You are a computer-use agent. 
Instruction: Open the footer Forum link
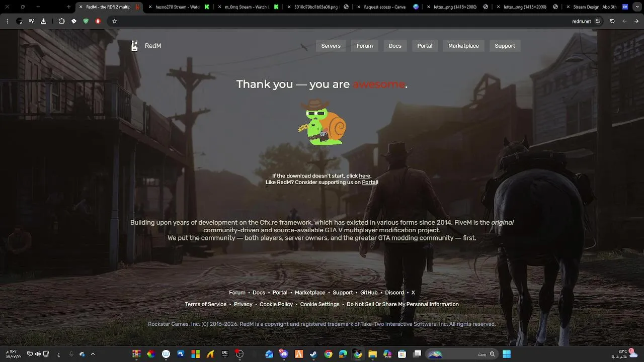click(x=237, y=293)
